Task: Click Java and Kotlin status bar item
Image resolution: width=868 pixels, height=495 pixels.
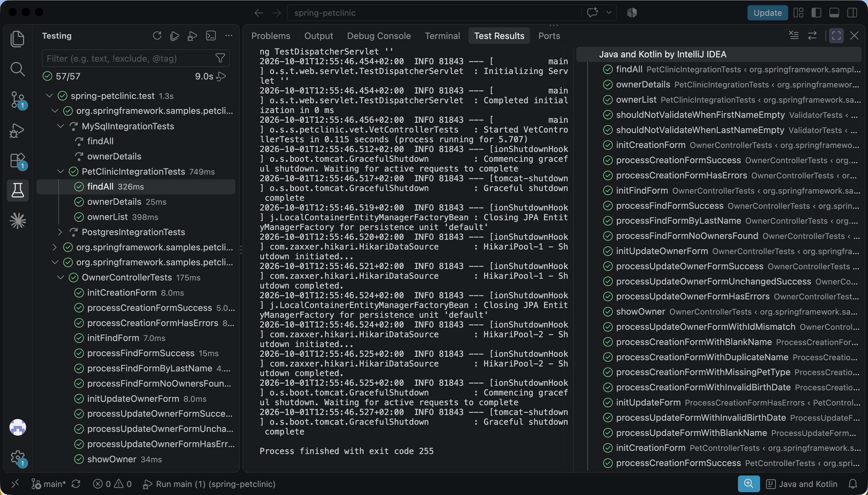Action: pyautogui.click(x=802, y=484)
